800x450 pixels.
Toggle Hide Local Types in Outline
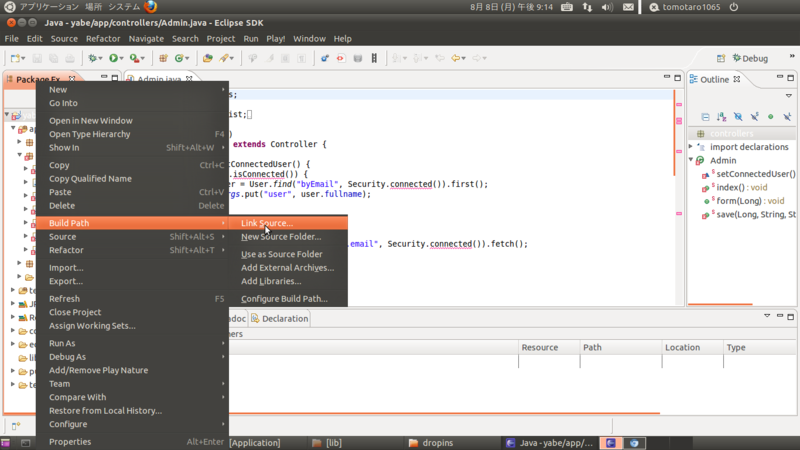[787, 117]
